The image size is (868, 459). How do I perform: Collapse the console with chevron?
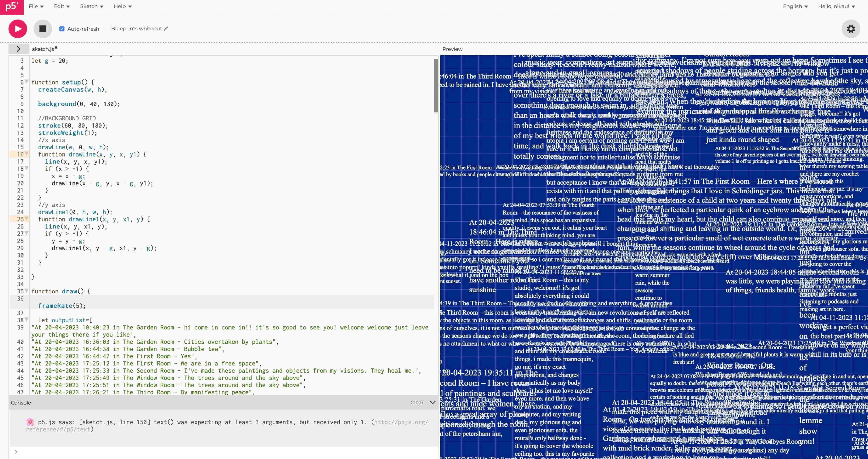point(433,402)
